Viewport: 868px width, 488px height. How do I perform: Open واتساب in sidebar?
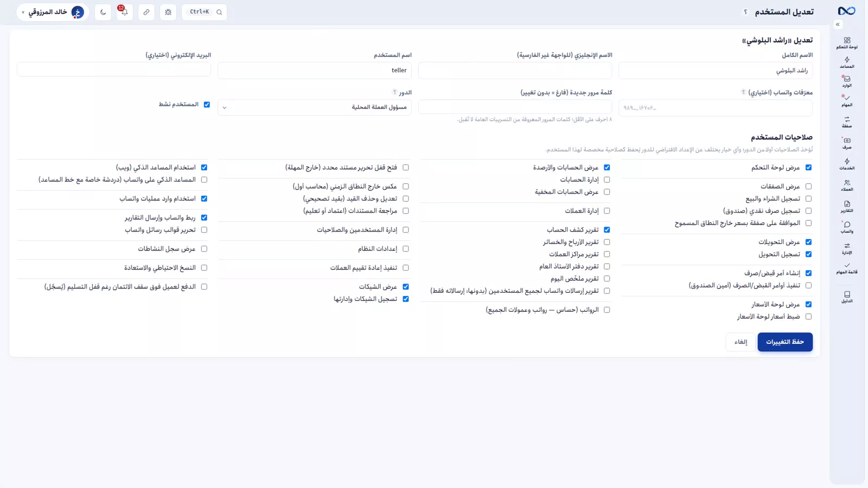click(x=847, y=227)
